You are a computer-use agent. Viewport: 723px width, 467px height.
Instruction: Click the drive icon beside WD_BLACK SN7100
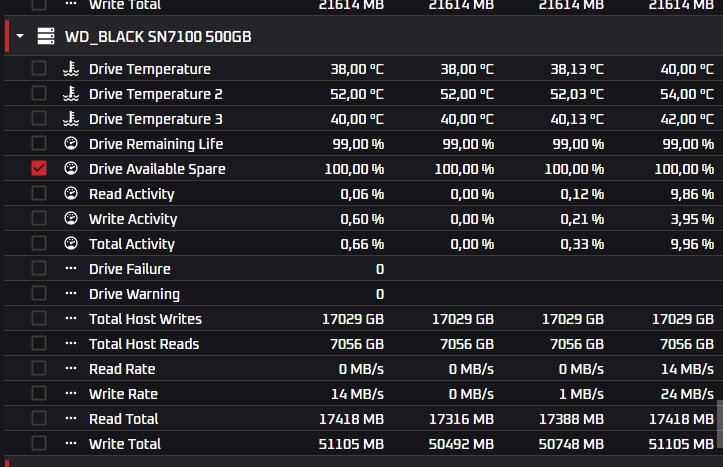pos(46,36)
